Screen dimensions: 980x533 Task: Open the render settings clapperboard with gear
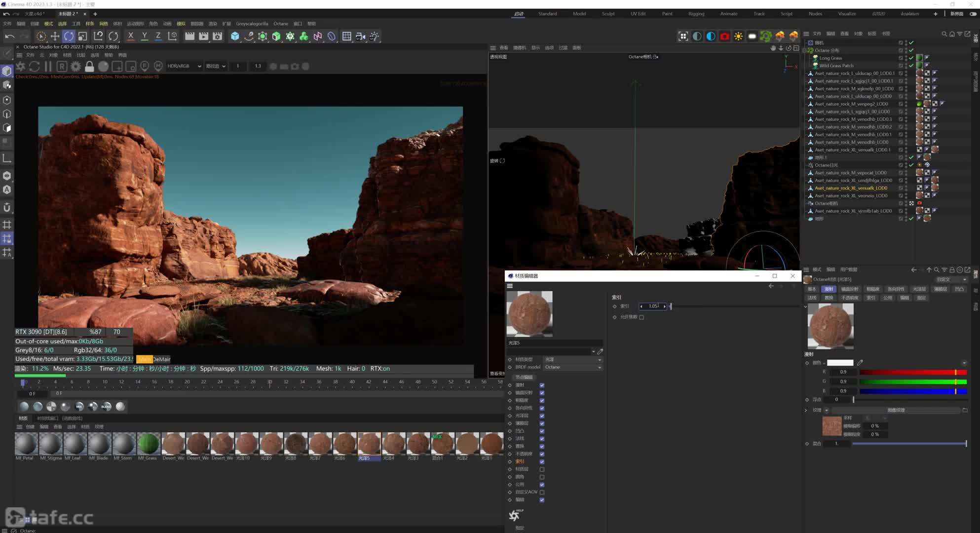[218, 36]
